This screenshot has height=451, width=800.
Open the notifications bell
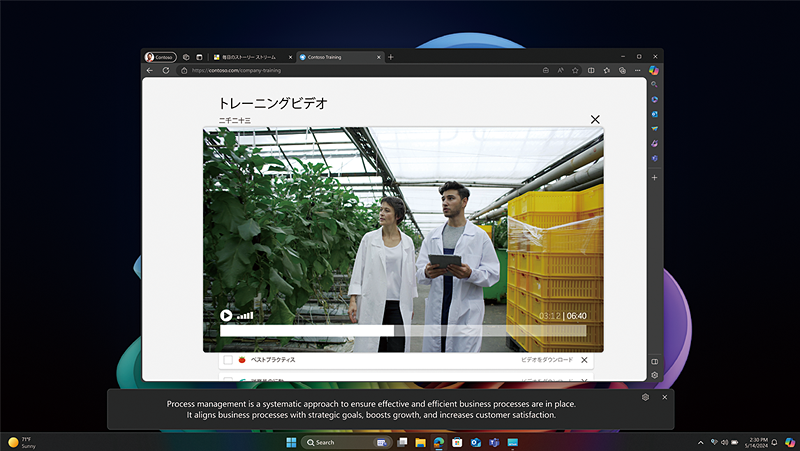774,442
